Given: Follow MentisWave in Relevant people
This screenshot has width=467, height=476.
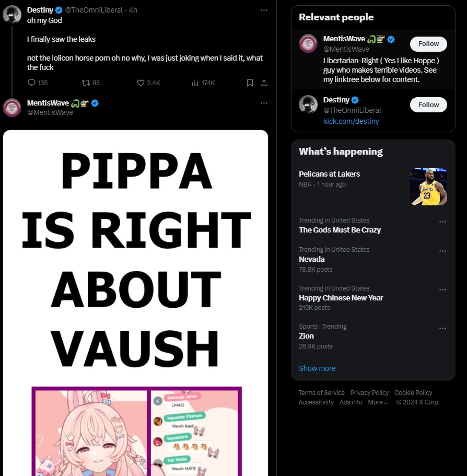Looking at the screenshot, I should pyautogui.click(x=428, y=44).
